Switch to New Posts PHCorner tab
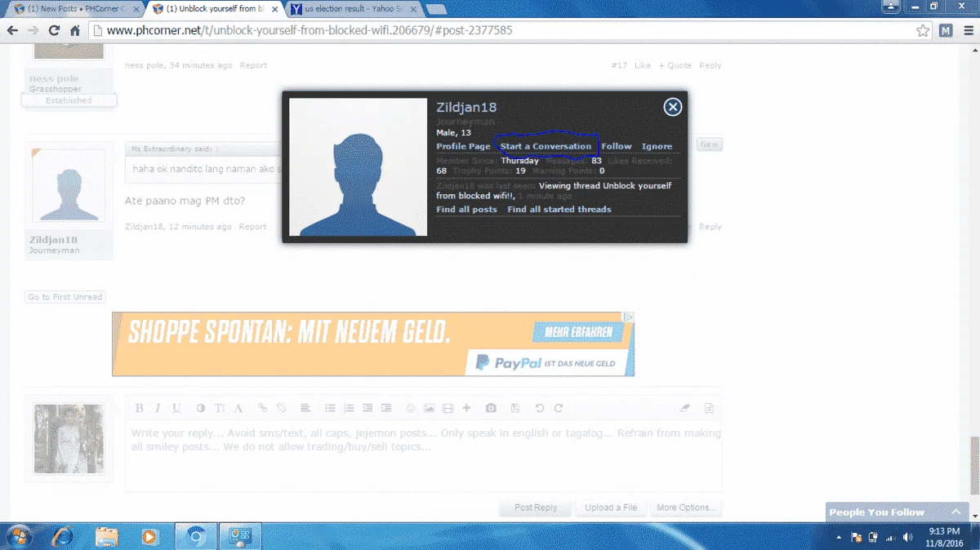The width and height of the screenshot is (980, 550). pos(75,9)
